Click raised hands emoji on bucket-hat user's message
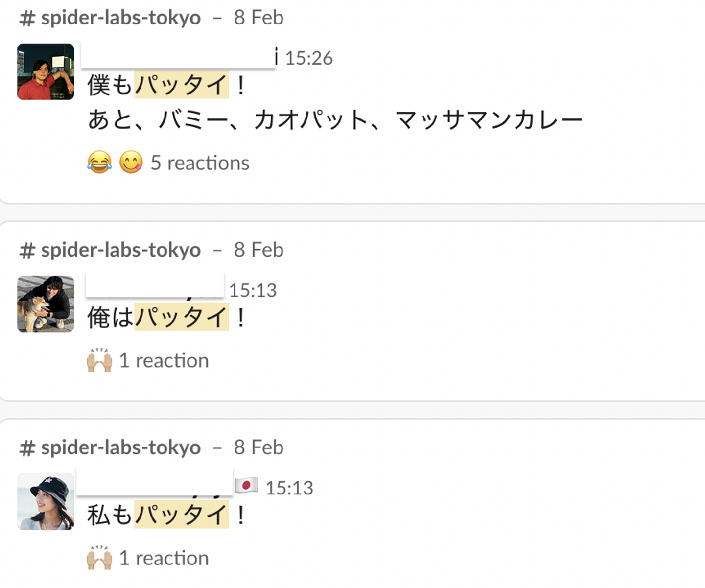705x588 pixels. [x=99, y=558]
